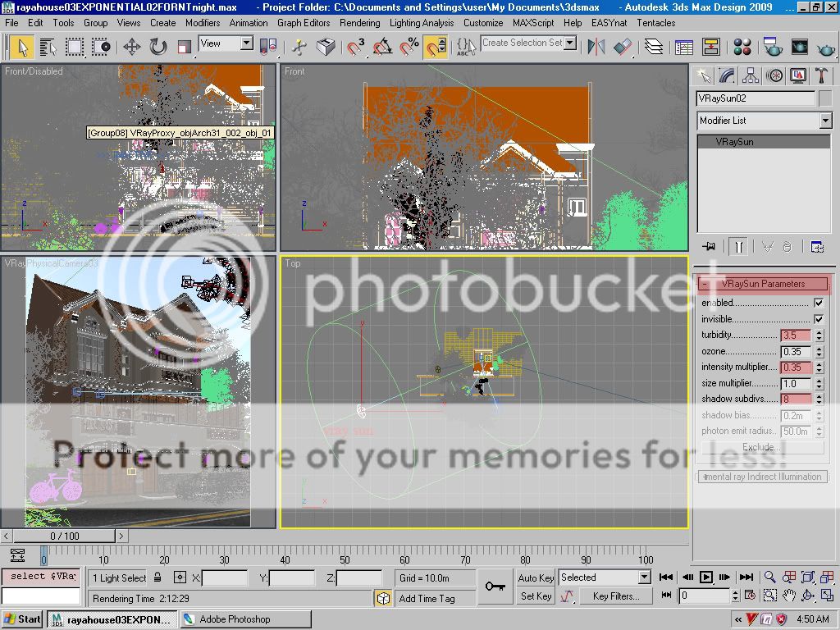840x630 pixels.
Task: Open the Layer Manager
Action: 653,47
